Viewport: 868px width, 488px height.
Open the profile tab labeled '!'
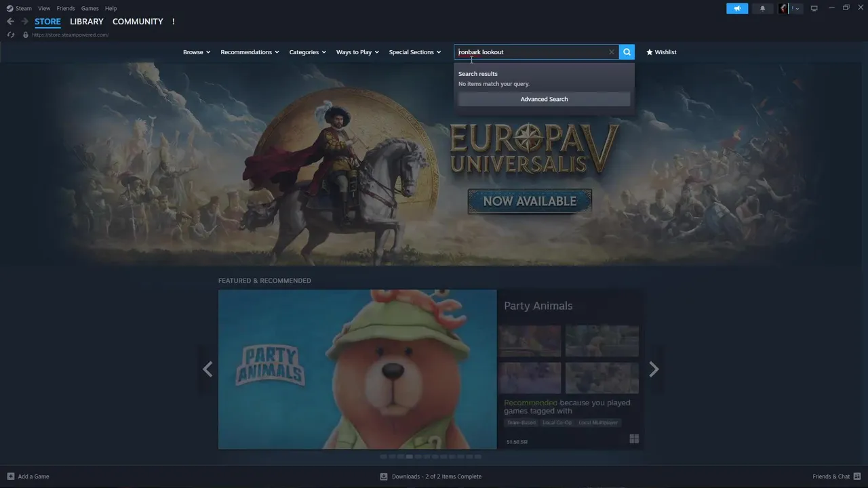click(x=173, y=22)
